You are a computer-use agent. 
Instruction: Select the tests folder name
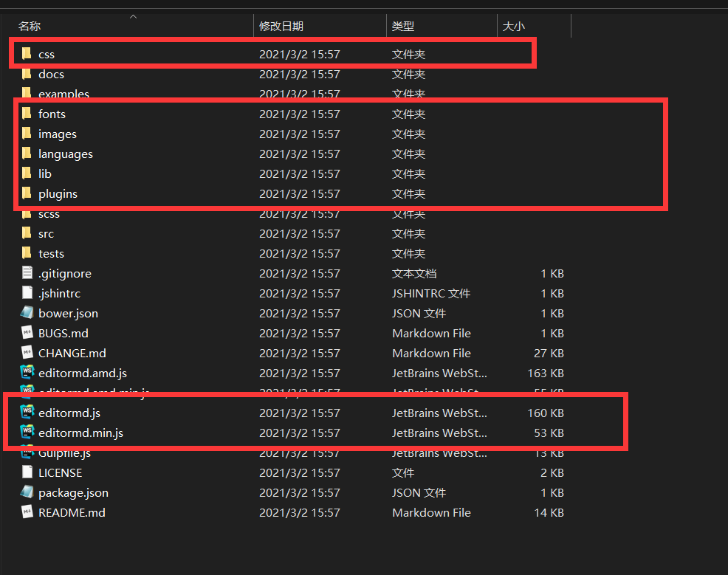point(51,254)
